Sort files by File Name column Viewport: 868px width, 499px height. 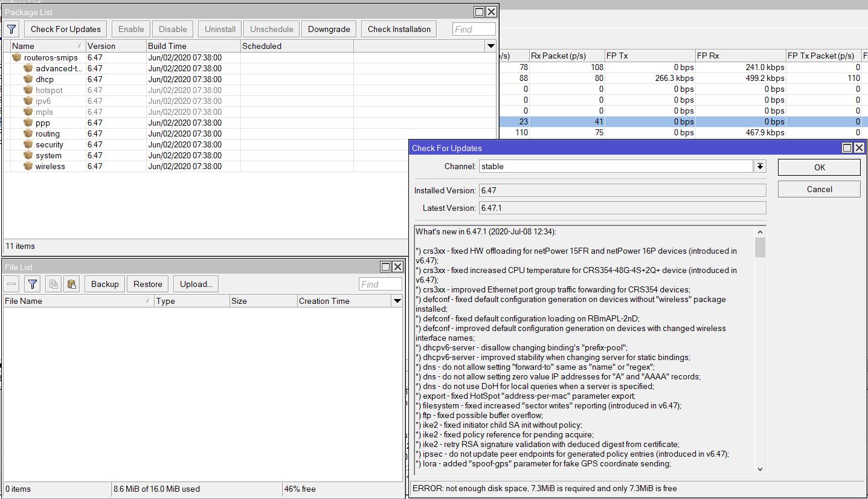coord(79,301)
